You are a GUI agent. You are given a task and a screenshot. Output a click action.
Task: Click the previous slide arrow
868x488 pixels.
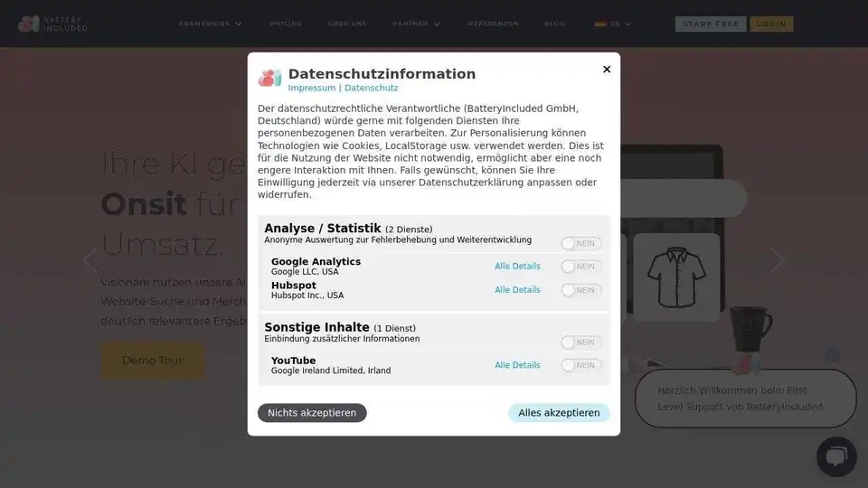point(90,260)
